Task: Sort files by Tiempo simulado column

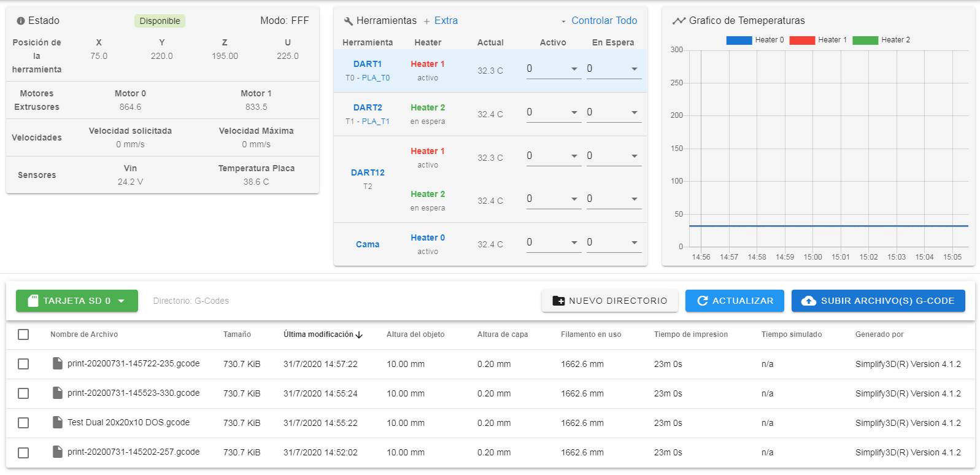Action: [x=792, y=334]
